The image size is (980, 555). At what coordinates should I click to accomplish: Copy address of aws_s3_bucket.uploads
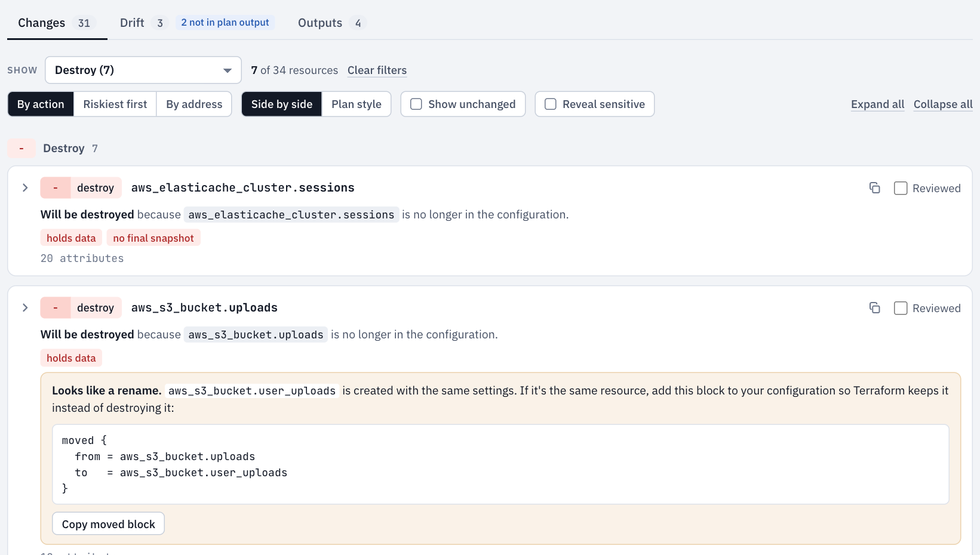pos(874,308)
